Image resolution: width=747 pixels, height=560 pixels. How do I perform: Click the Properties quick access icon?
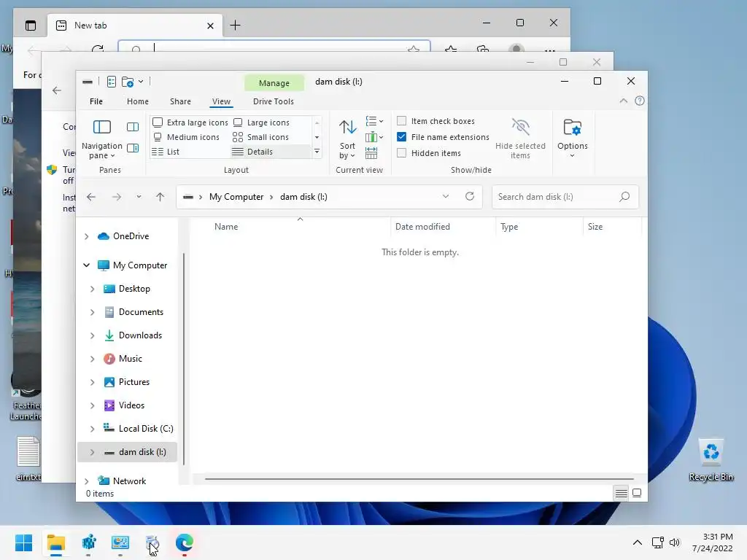pyautogui.click(x=112, y=82)
